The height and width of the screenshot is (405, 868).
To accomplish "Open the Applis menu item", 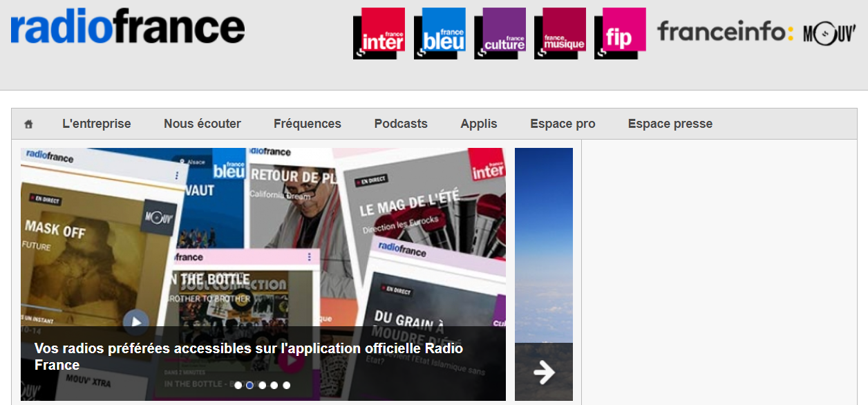I will pyautogui.click(x=479, y=124).
